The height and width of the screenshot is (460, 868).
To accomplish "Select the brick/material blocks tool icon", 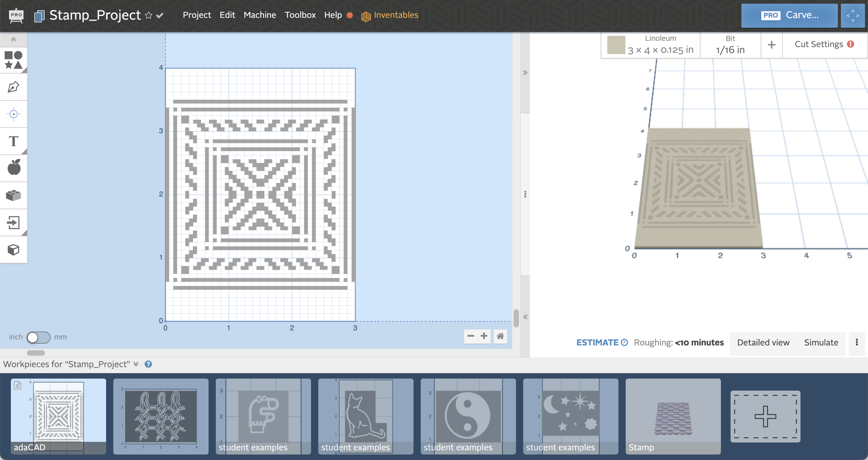I will point(13,195).
